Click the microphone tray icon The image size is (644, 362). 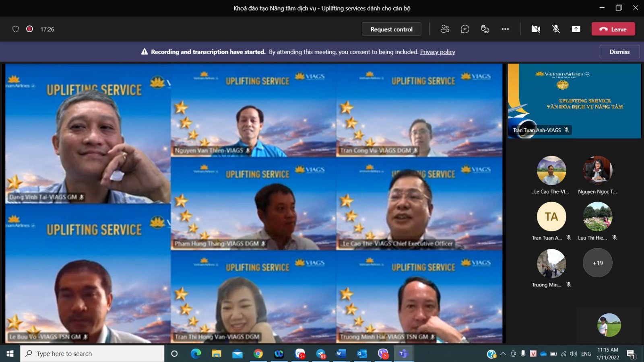(523, 354)
